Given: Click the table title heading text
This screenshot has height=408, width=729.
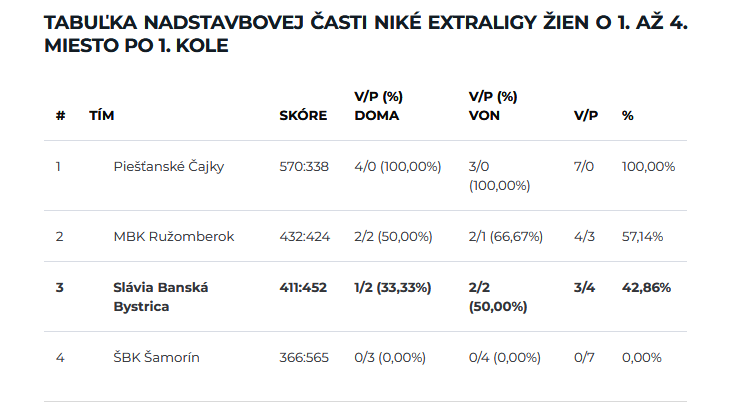Looking at the screenshot, I should pos(365,34).
